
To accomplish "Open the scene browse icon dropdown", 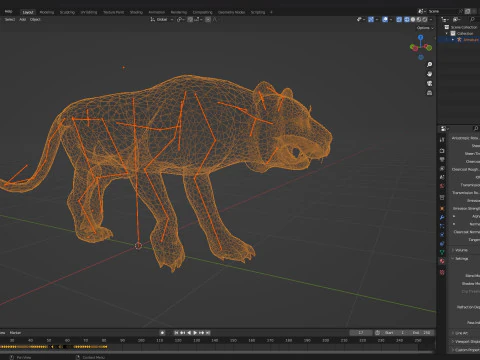I will [422, 11].
